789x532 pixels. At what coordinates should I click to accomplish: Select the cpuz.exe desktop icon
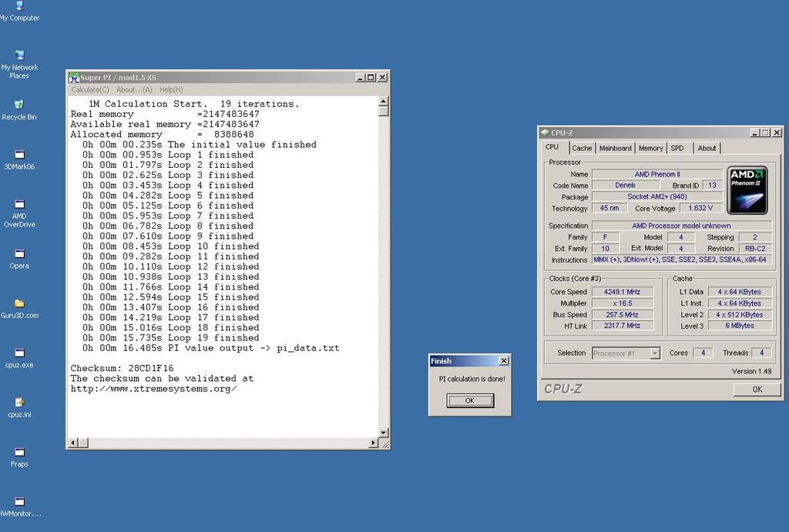point(19,358)
